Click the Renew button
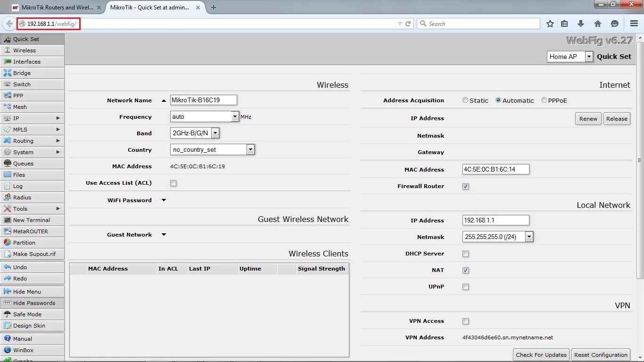 coord(588,119)
